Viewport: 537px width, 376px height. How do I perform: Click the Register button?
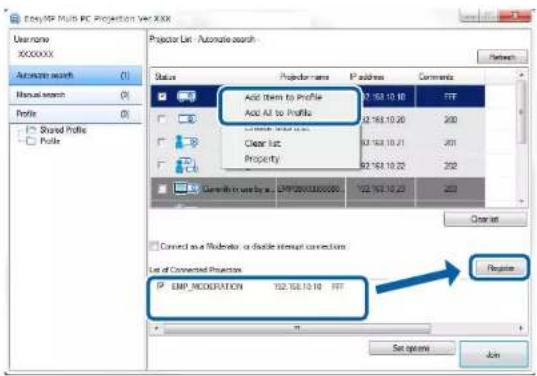pyautogui.click(x=500, y=268)
